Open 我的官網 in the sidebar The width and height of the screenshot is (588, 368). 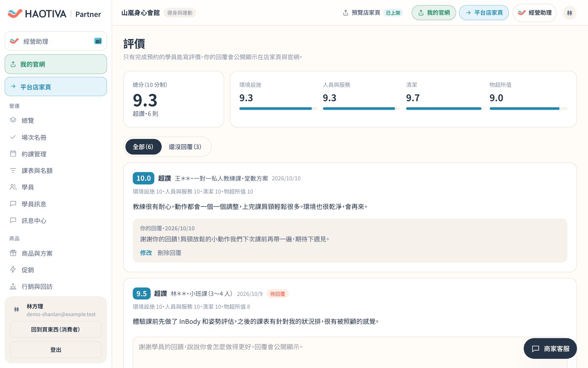click(x=56, y=64)
